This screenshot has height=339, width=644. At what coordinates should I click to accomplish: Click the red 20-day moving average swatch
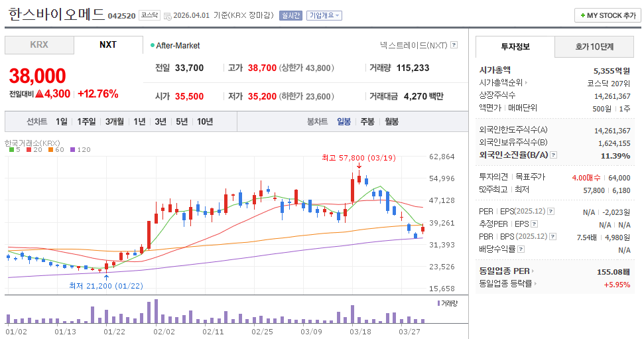29,149
